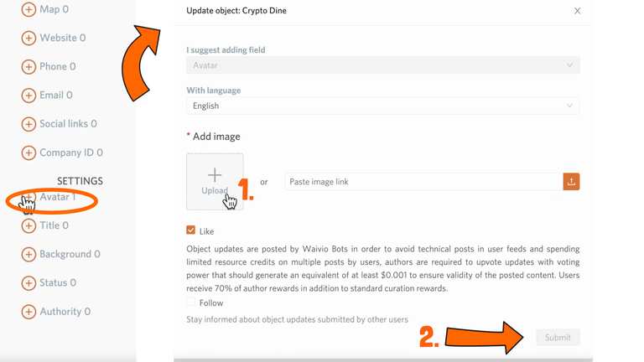Viewport: 644px width, 362px height.
Task: Click the Upload image box
Action: (215, 180)
